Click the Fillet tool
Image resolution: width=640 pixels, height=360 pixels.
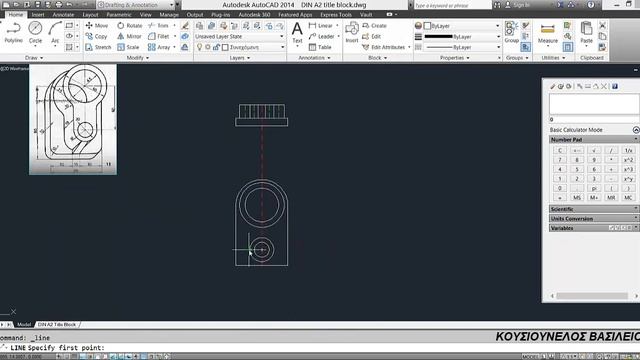point(159,36)
